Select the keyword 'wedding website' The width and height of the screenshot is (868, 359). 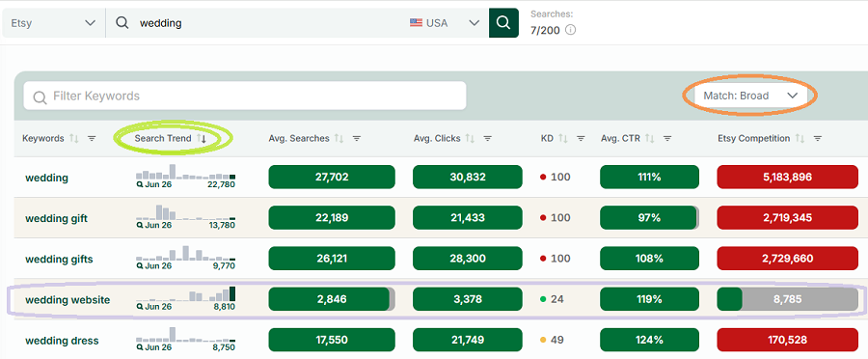tap(68, 300)
